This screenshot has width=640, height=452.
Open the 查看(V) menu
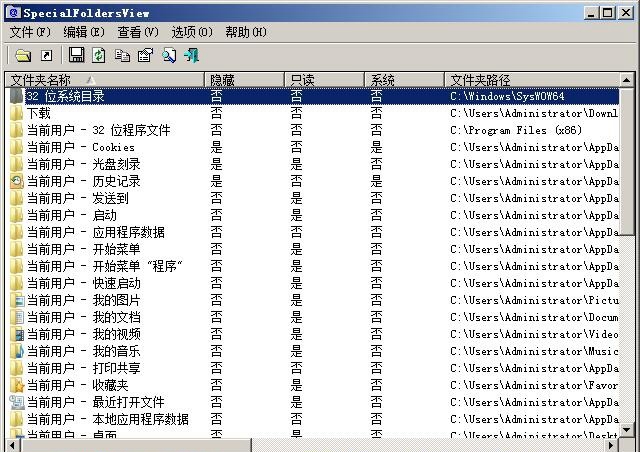pos(138,32)
